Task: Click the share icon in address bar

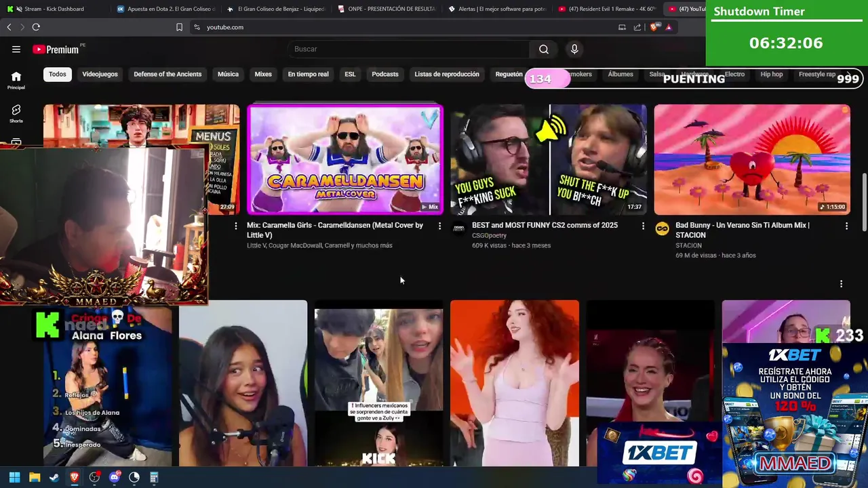Action: pos(637,27)
